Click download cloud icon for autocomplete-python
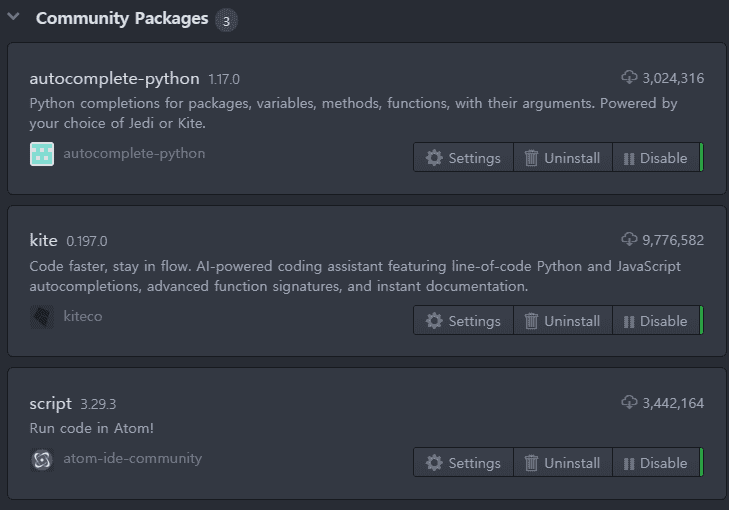Viewport: 729px width, 510px height. coord(629,77)
